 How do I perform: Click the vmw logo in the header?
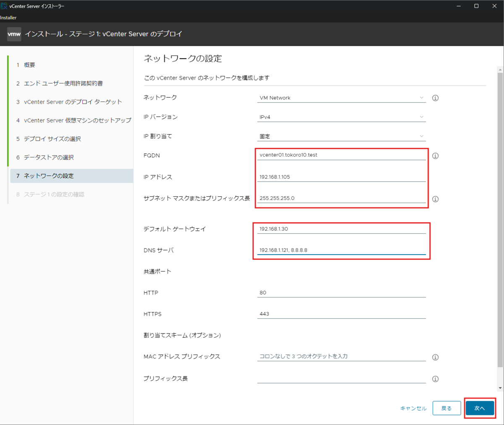tap(14, 34)
